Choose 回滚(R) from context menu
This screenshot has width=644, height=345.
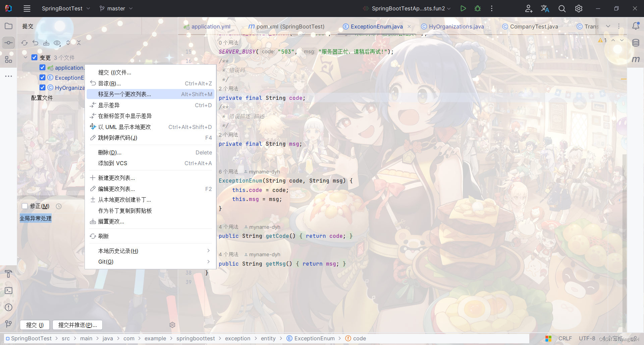pyautogui.click(x=150, y=83)
